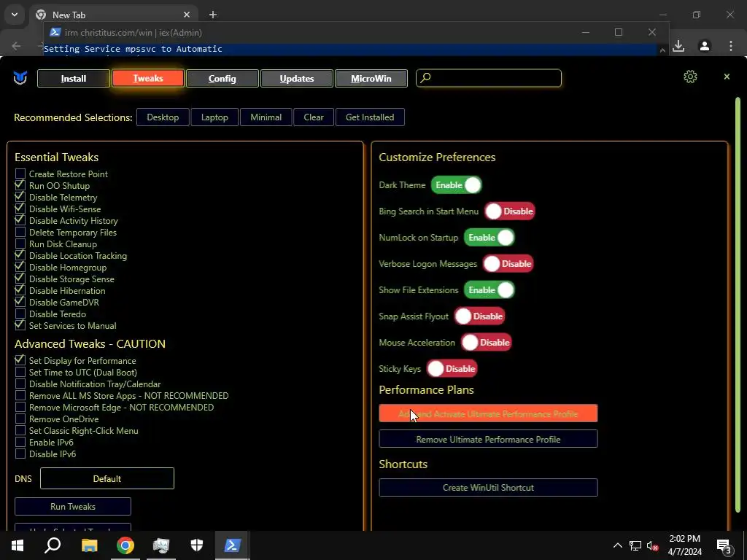This screenshot has height=560, width=747.
Task: Toggle Bing Search in Start Menu
Action: tap(510, 211)
